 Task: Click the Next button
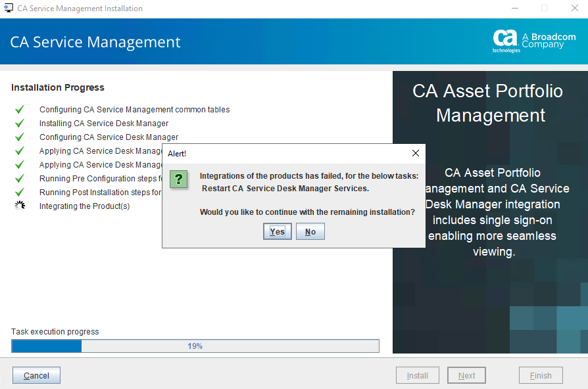pyautogui.click(x=466, y=376)
